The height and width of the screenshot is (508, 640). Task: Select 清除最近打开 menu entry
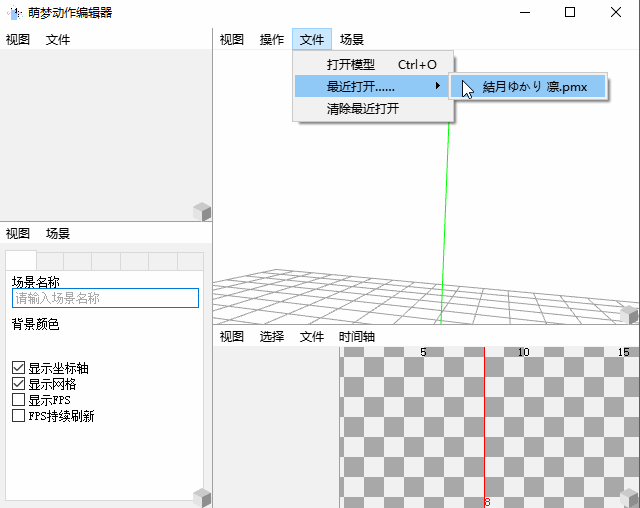coord(373,109)
